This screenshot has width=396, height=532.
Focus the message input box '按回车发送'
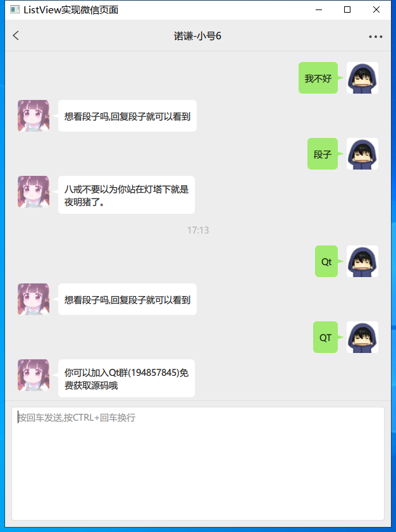[x=198, y=464]
